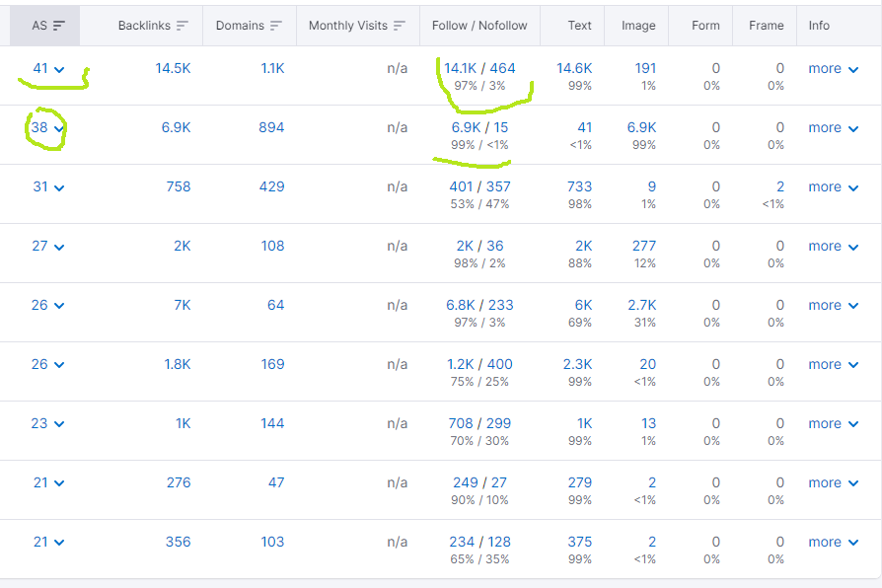This screenshot has width=882, height=588.
Task: Open more info for 14.5K backlinks row
Action: (833, 69)
